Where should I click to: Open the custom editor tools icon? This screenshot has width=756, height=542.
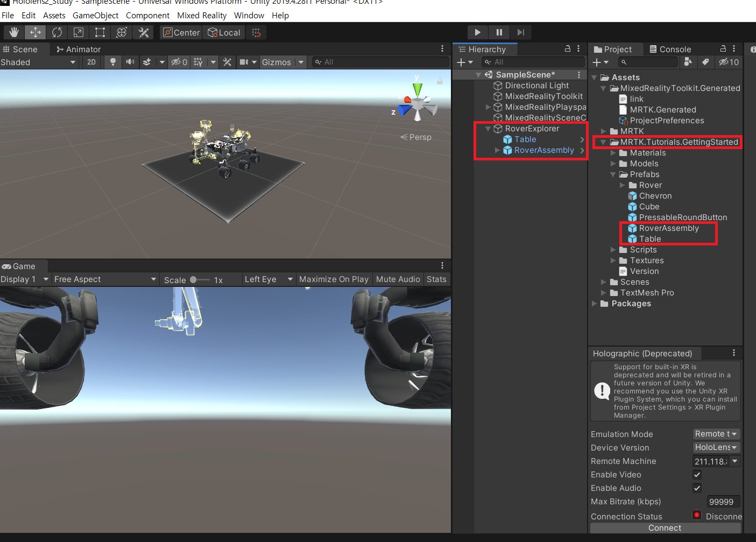click(x=143, y=32)
